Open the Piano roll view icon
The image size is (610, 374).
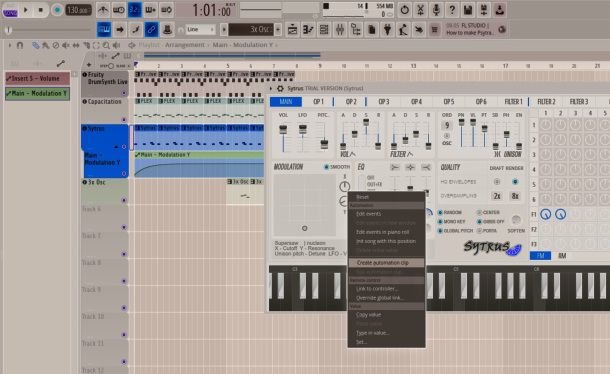click(308, 30)
